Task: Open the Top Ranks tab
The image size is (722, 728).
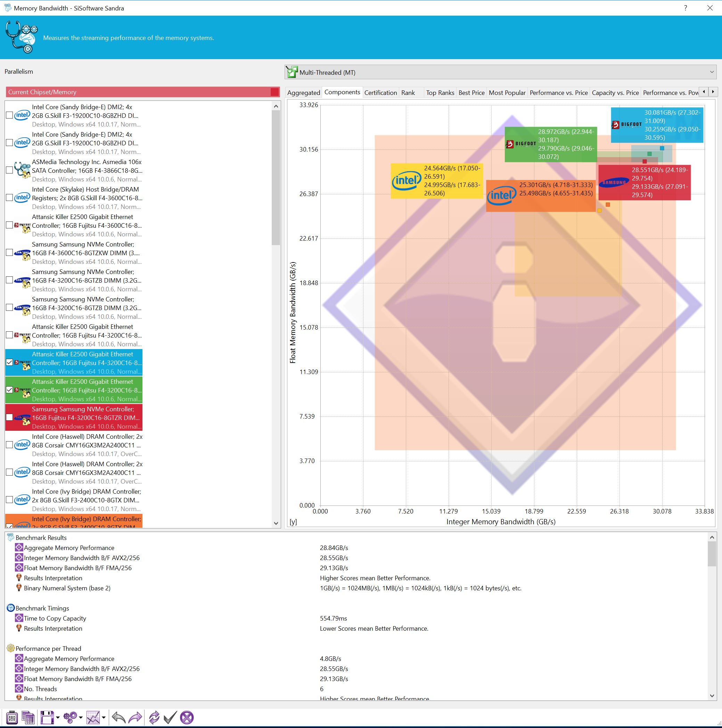Action: coord(440,93)
